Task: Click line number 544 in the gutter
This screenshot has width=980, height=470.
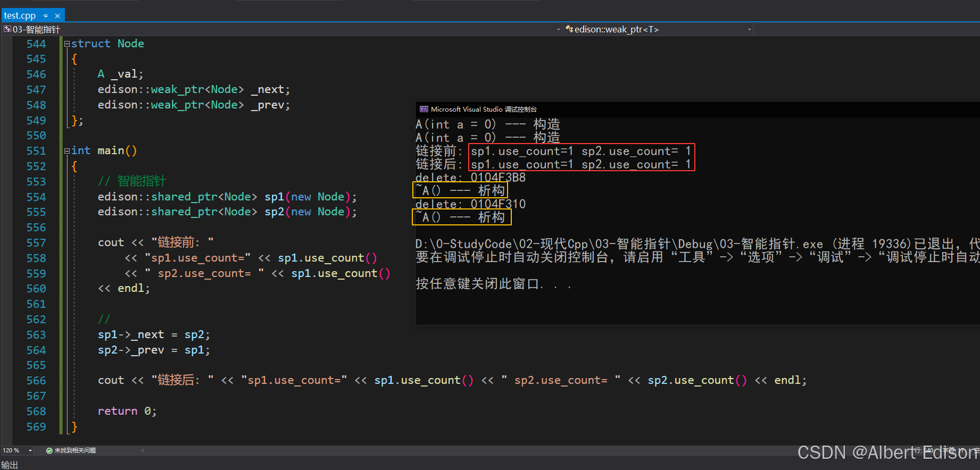Action: [36, 44]
